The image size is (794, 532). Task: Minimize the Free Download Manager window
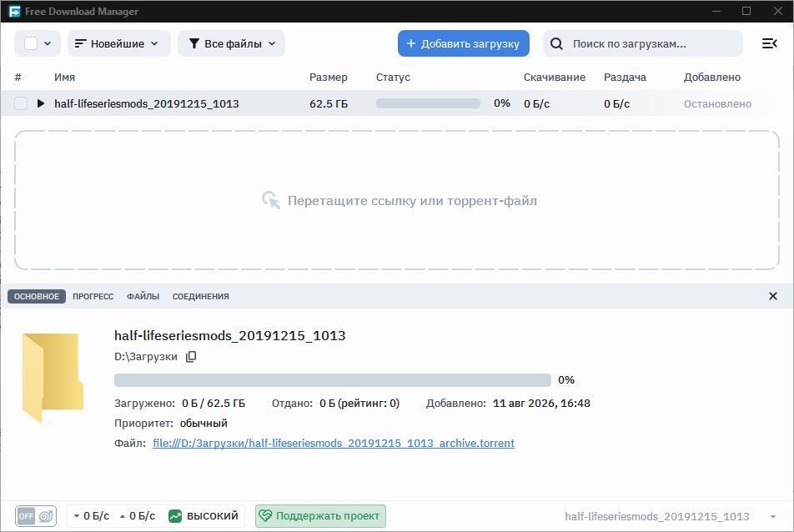716,11
